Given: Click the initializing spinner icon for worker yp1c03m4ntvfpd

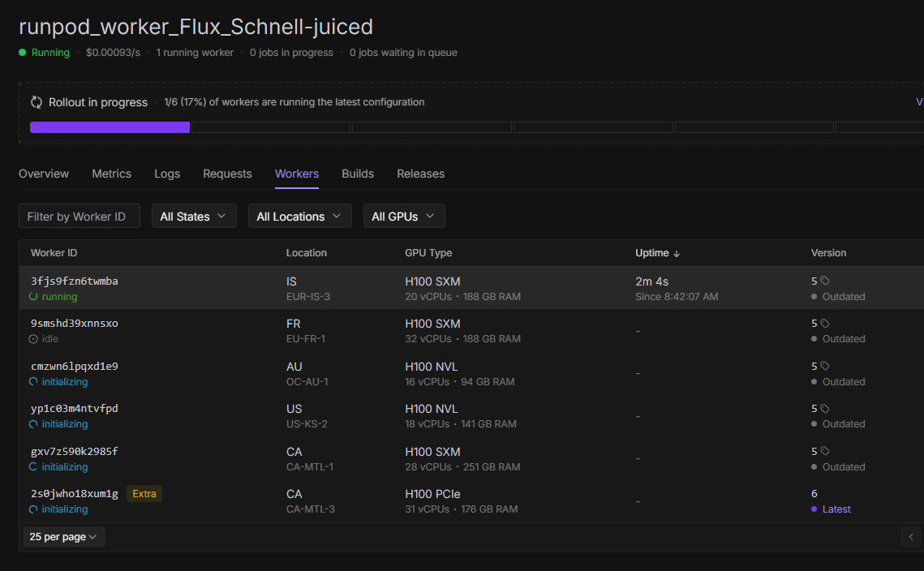Looking at the screenshot, I should [33, 424].
